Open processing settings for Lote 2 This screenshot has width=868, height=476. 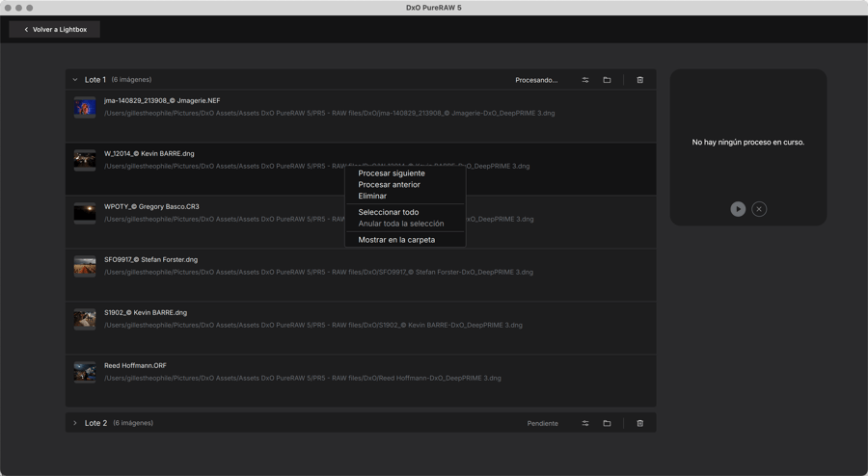(585, 423)
